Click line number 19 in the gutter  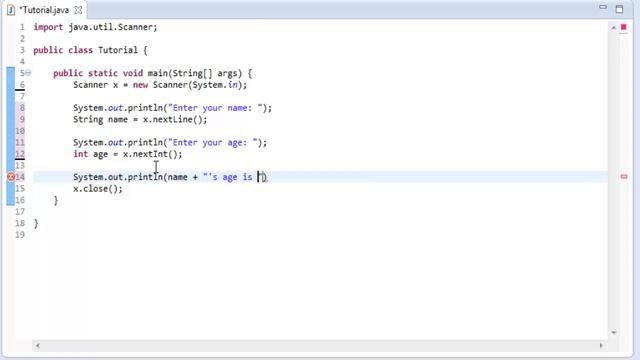[20, 235]
